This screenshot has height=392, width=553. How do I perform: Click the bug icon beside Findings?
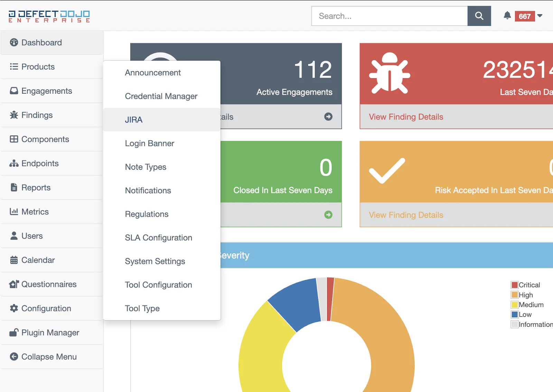coord(14,115)
